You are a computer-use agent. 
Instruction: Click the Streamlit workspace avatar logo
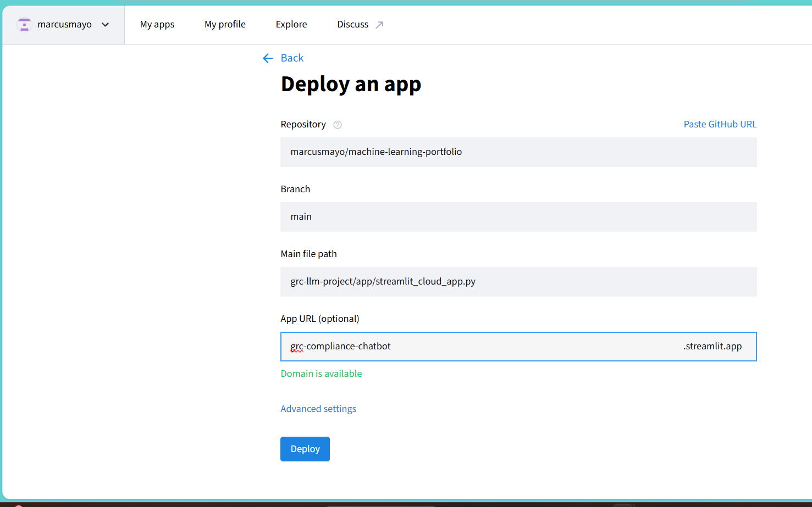click(24, 24)
